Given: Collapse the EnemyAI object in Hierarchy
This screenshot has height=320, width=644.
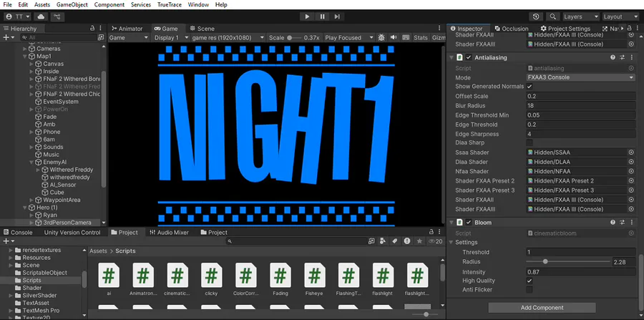Looking at the screenshot, I should (31, 163).
